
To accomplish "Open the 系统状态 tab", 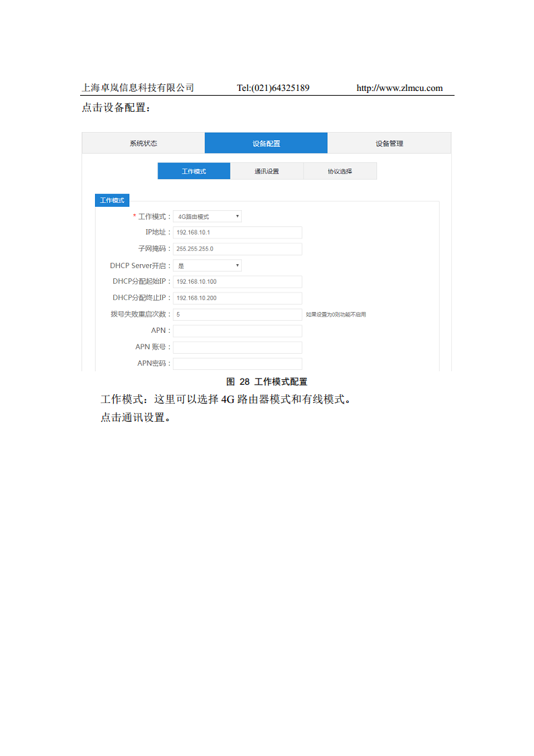I will (143, 144).
